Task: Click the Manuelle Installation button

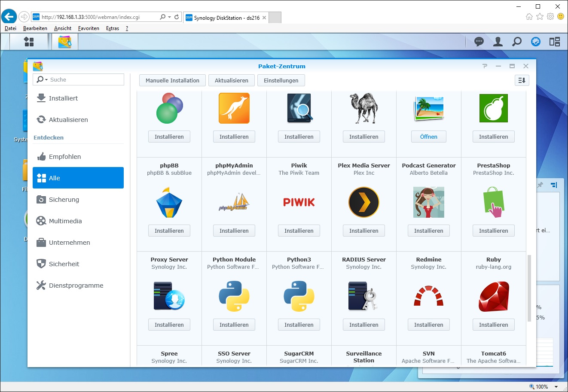Action: point(172,80)
